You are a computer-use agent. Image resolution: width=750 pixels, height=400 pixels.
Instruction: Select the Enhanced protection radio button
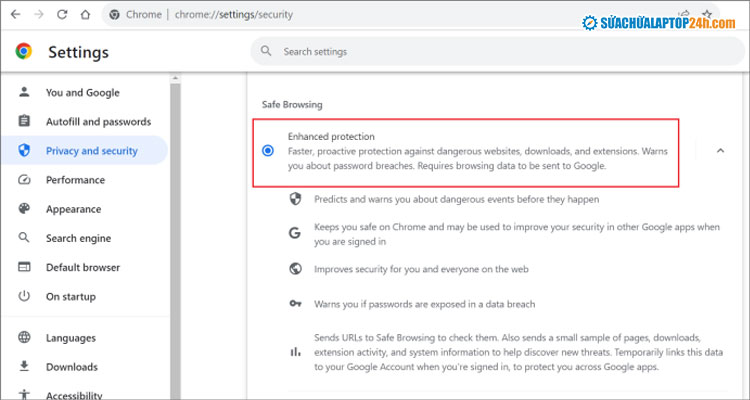(267, 151)
